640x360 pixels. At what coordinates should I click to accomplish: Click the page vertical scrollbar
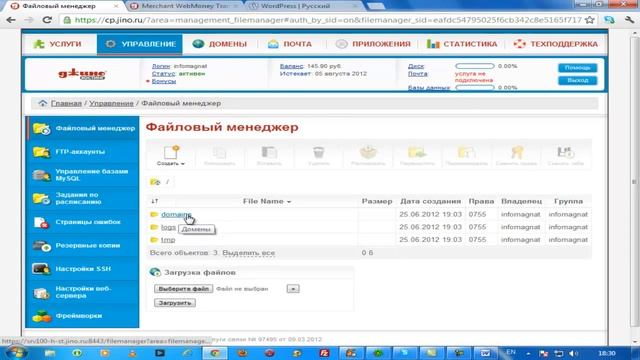click(635, 182)
